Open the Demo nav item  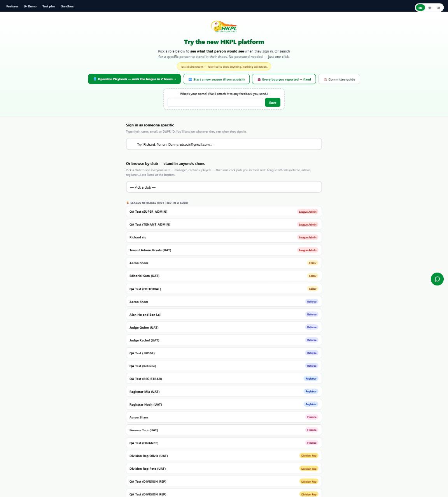pyautogui.click(x=30, y=6)
